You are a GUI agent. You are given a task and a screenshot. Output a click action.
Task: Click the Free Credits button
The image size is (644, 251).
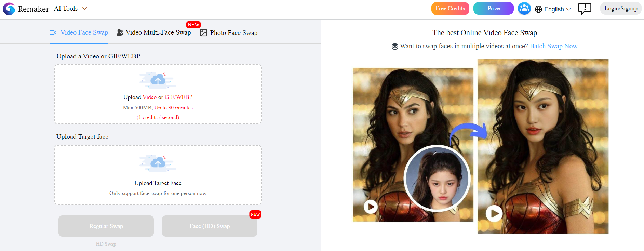pos(450,9)
